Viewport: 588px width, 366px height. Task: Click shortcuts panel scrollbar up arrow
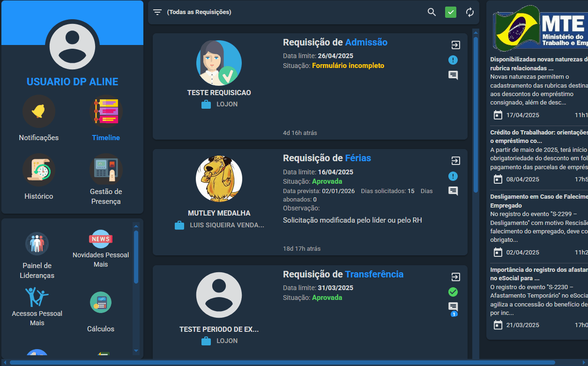point(136,225)
